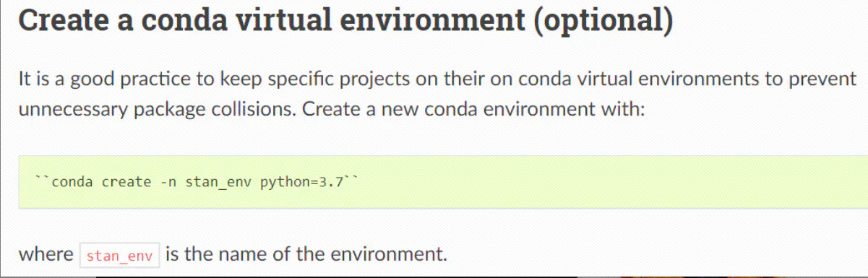868x278 pixels.
Task: Click the word "where" below the code block
Action: (46, 254)
